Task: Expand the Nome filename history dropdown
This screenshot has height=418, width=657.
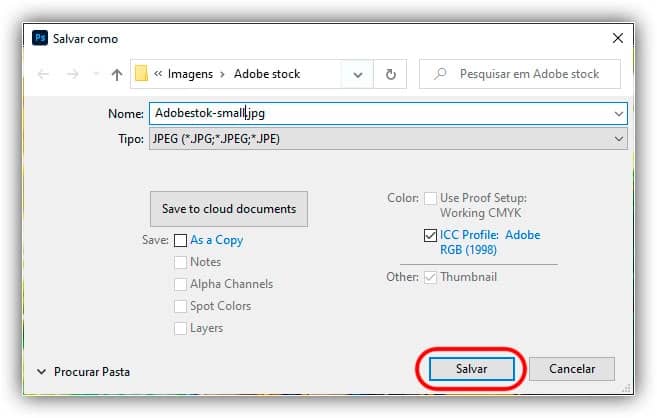Action: 619,114
